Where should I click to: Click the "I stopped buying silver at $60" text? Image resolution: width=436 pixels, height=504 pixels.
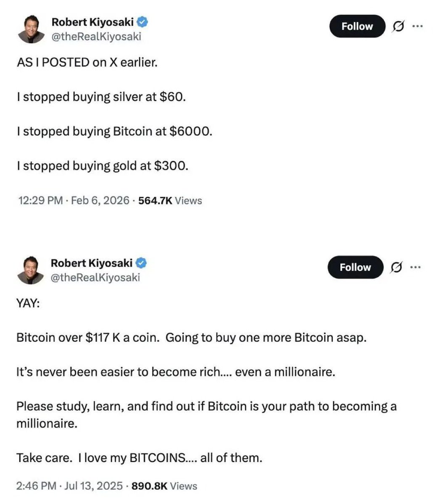pyautogui.click(x=101, y=97)
